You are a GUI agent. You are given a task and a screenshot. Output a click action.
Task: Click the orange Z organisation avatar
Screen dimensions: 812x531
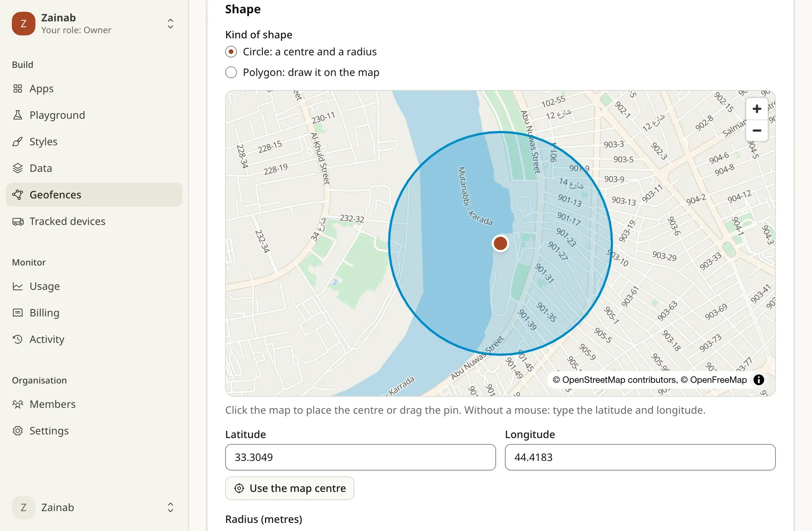coord(24,24)
